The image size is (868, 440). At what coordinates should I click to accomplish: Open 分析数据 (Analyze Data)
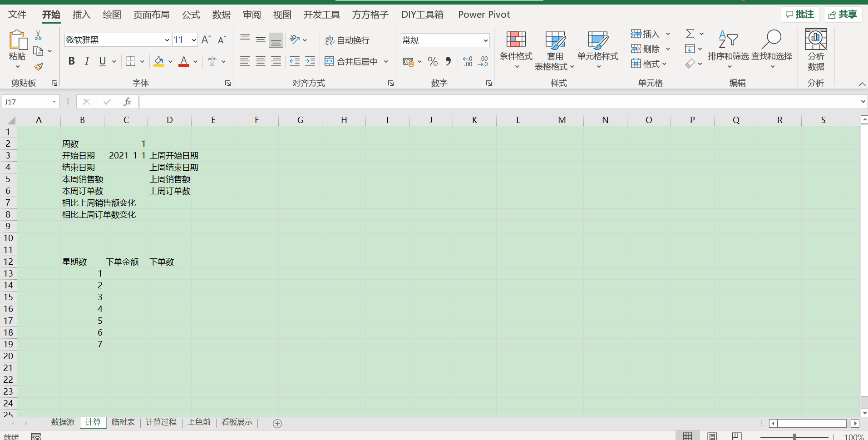(816, 50)
